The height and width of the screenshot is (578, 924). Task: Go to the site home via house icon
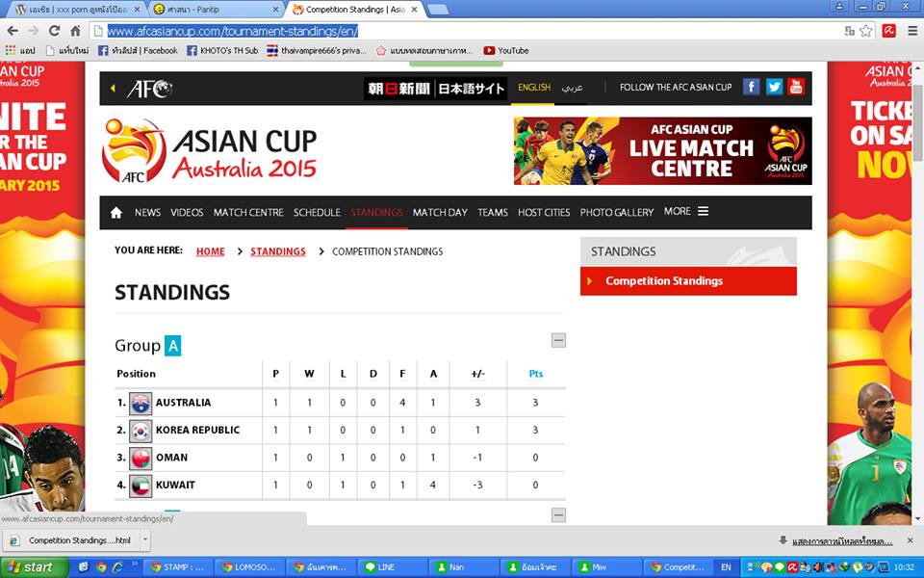pos(116,212)
